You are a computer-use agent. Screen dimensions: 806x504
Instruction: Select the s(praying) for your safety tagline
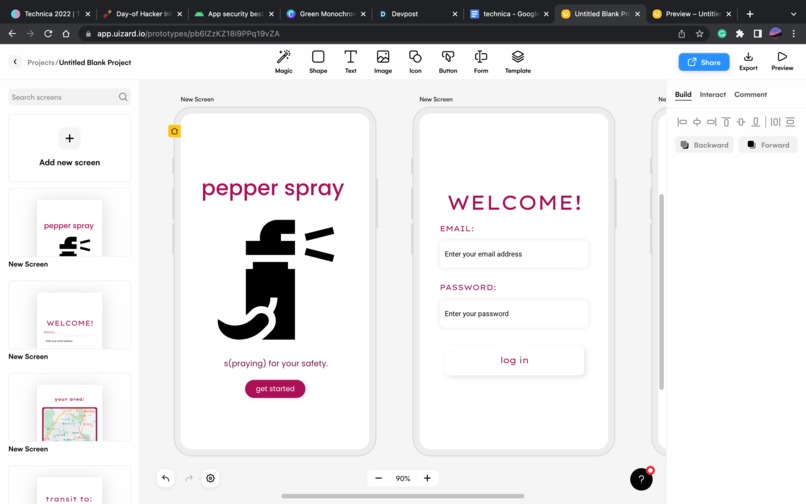point(276,363)
